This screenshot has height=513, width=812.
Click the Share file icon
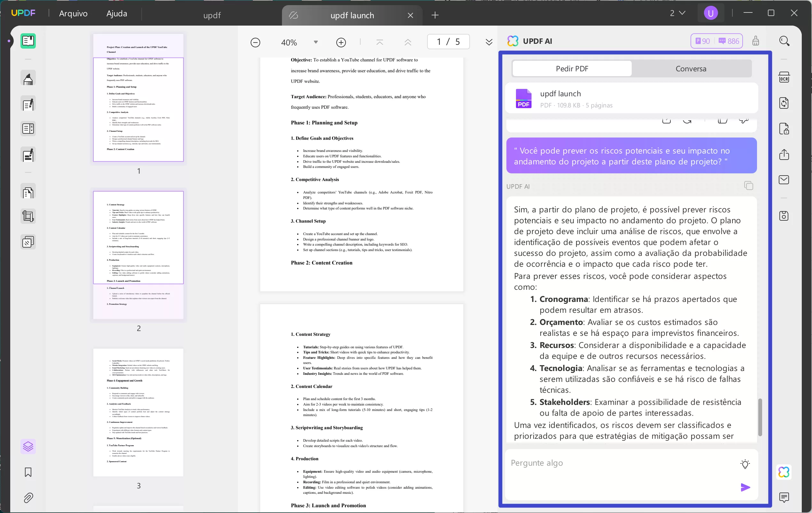click(x=784, y=154)
